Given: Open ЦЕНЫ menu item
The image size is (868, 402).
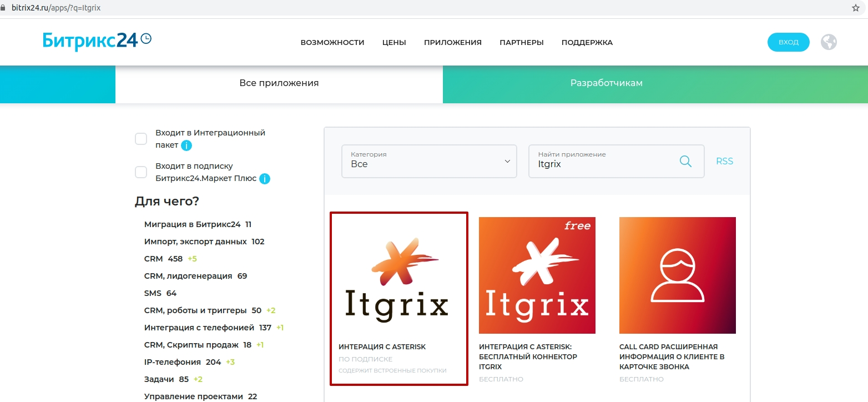Looking at the screenshot, I should click(394, 42).
